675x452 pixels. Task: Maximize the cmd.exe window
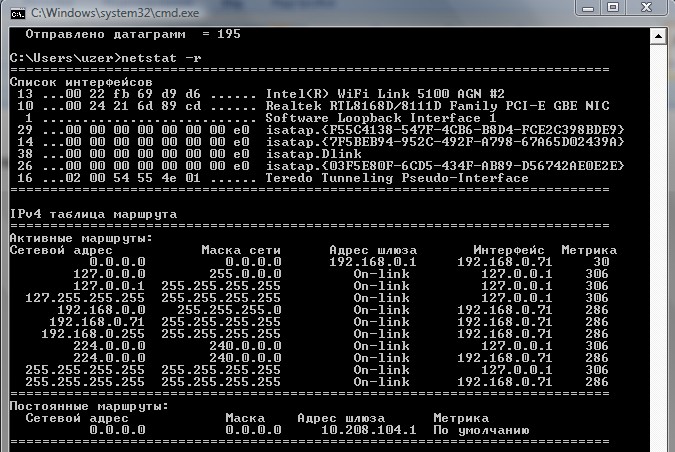(613, 8)
